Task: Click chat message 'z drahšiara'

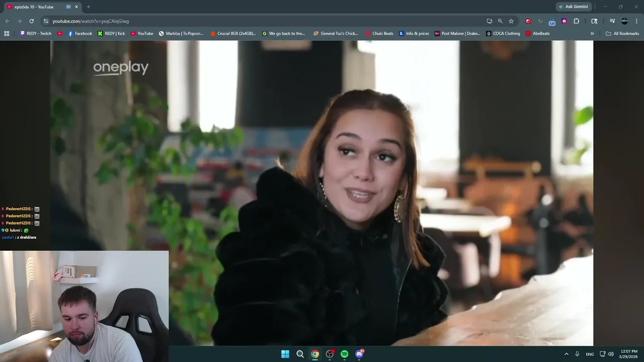Action: tap(27, 237)
